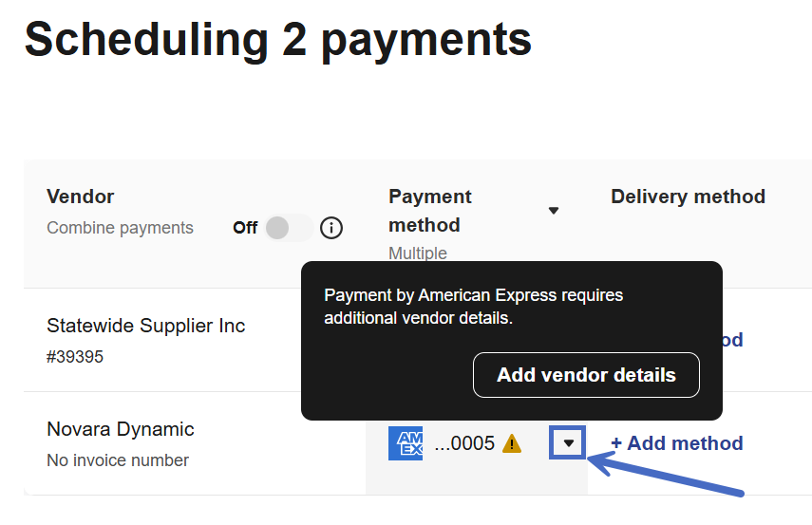
Task: Click Add method link for Novara Dynamic
Action: pos(676,443)
